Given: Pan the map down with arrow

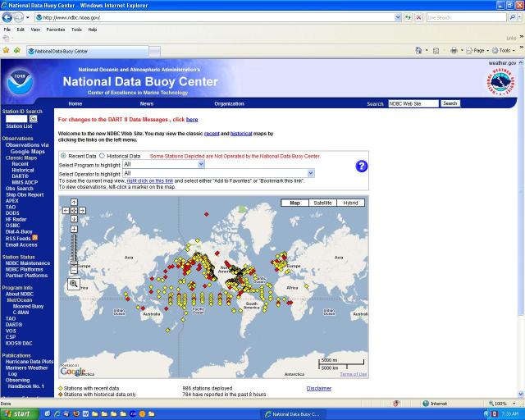Looking at the screenshot, I should tap(74, 219).
